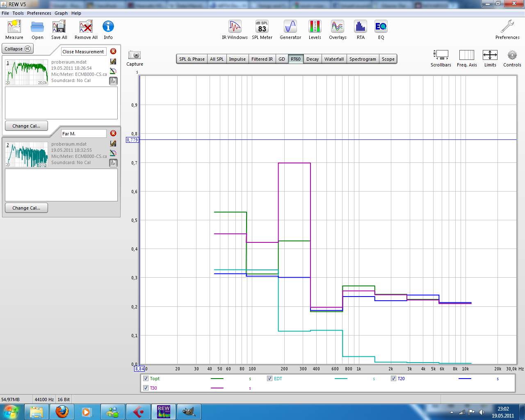The height and width of the screenshot is (420, 525).
Task: Launch the signal Generator
Action: (x=290, y=27)
